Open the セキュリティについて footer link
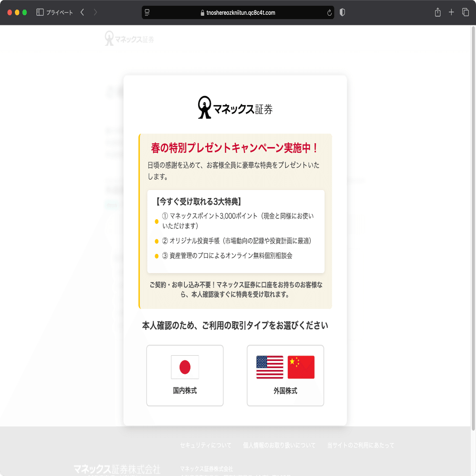The image size is (476, 476). pos(205,445)
